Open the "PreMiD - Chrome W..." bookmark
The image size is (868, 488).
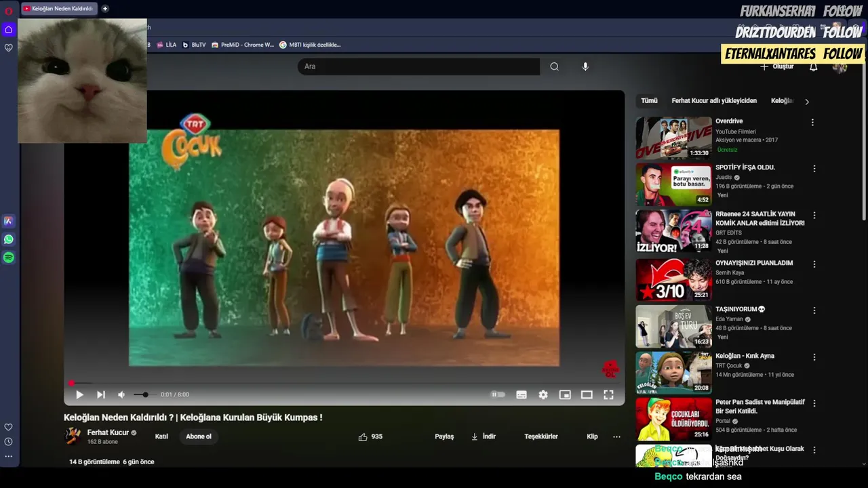tap(243, 45)
